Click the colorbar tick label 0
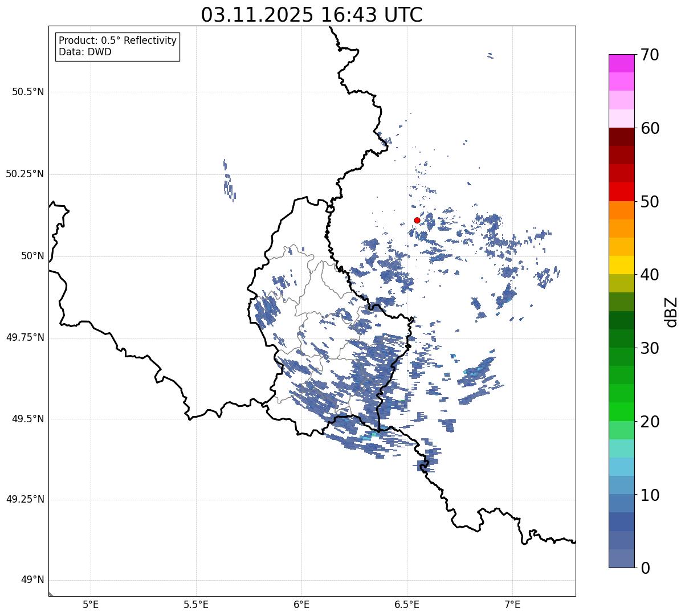The height and width of the screenshot is (616, 685). (x=646, y=568)
